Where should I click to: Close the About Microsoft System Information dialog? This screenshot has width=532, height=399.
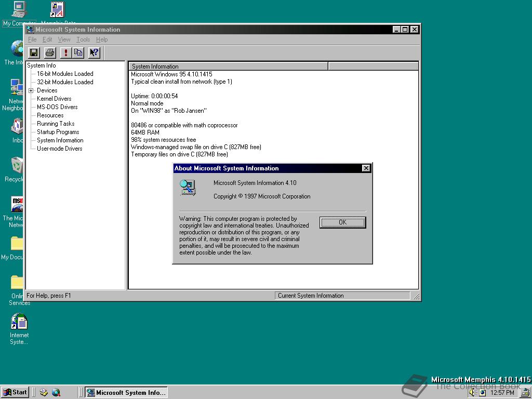[366, 168]
